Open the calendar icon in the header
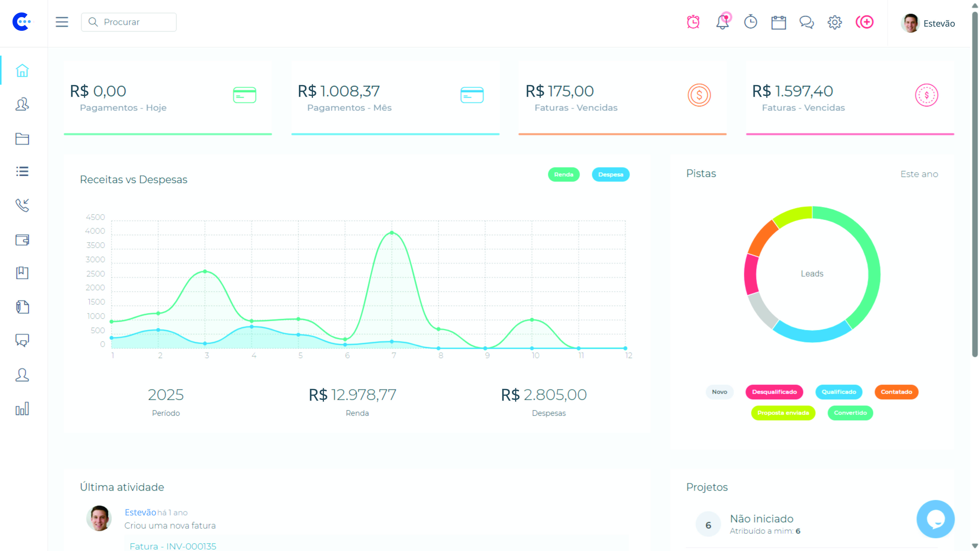Screen dimensions: 980x551 coord(778,22)
